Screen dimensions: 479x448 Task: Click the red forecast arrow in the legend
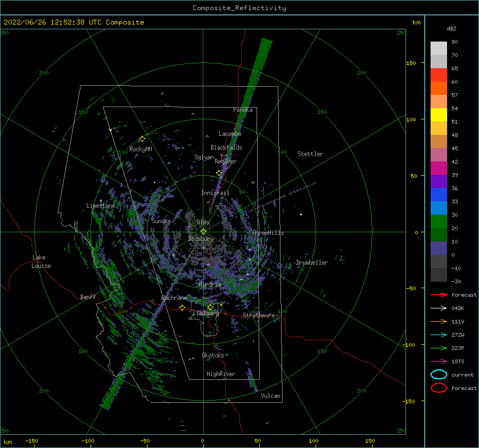[x=439, y=295]
